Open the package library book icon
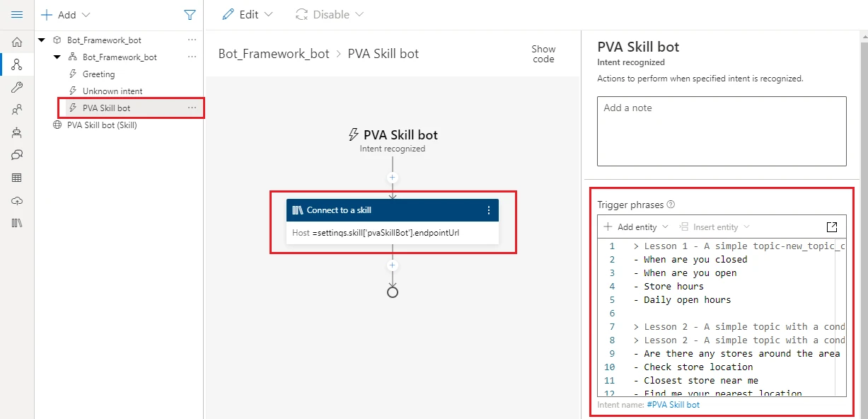 (18, 223)
